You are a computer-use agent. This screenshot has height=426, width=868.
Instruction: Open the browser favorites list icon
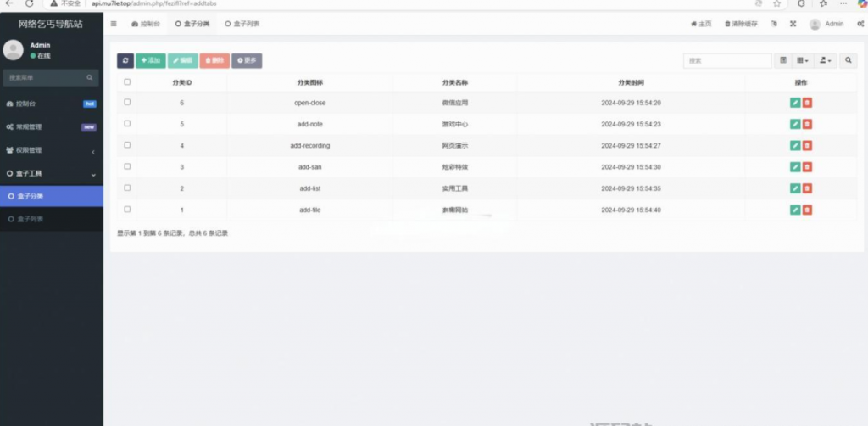click(x=823, y=3)
